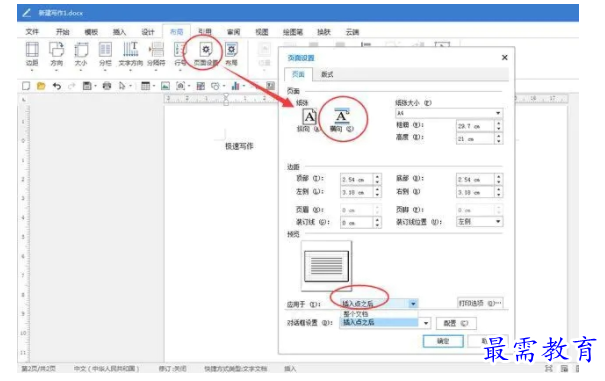Click the screenshot capture toolbar icon
The height and width of the screenshot is (381, 605).
click(x=181, y=86)
